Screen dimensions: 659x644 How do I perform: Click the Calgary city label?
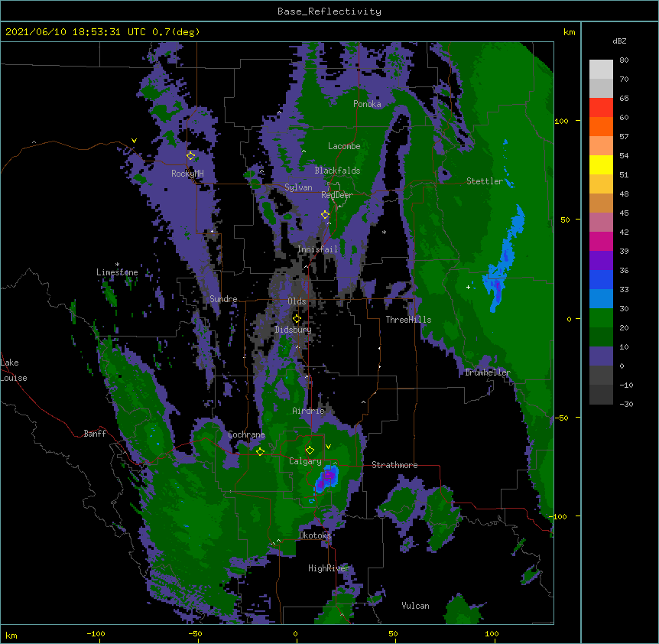(305, 461)
